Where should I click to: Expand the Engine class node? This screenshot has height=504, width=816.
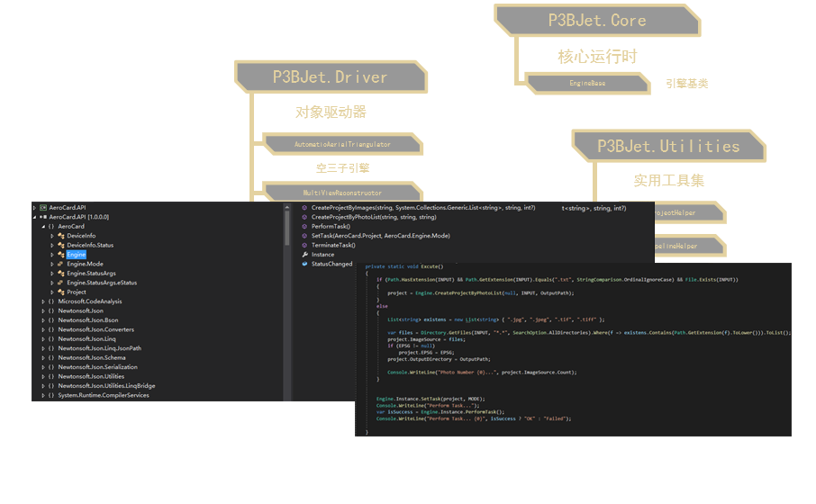click(x=52, y=255)
